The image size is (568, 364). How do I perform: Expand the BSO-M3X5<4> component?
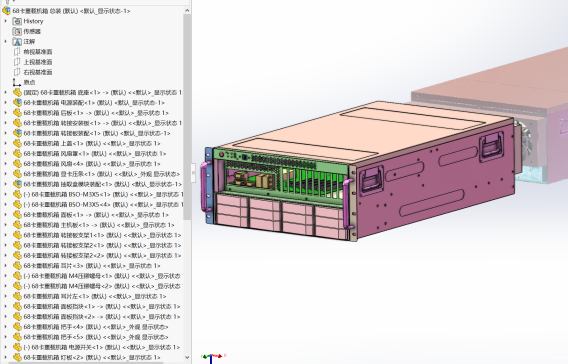click(x=5, y=205)
